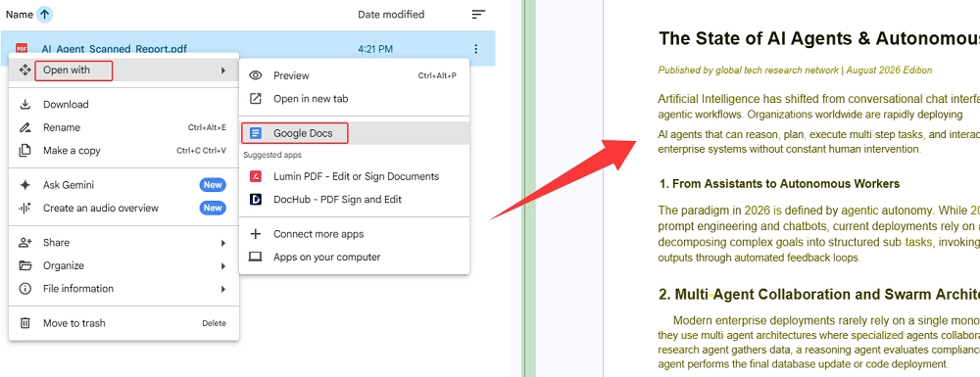
Task: Click the plus icon for Connect more apps
Action: tap(255, 234)
